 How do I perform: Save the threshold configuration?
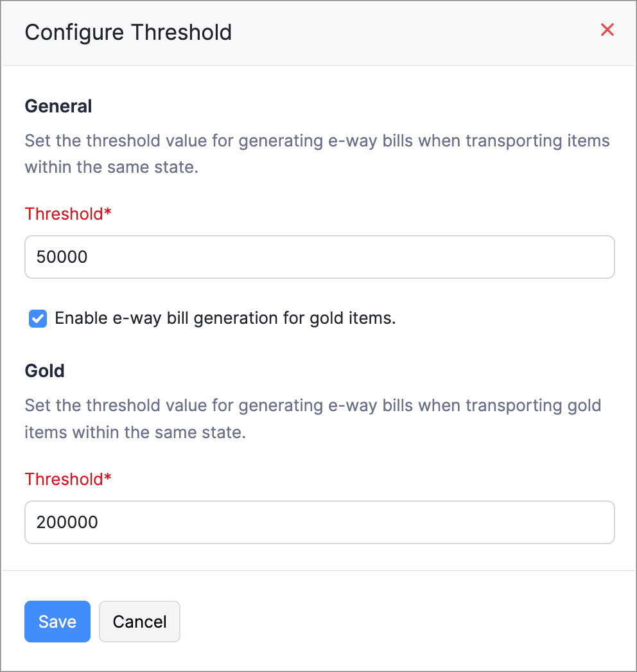click(x=57, y=621)
